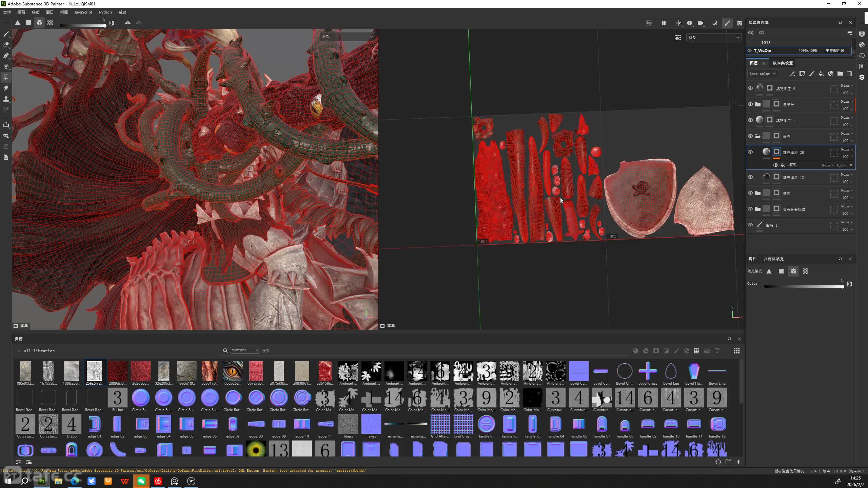Open the Base color channel dropdown
The height and width of the screenshot is (488, 868).
click(762, 74)
